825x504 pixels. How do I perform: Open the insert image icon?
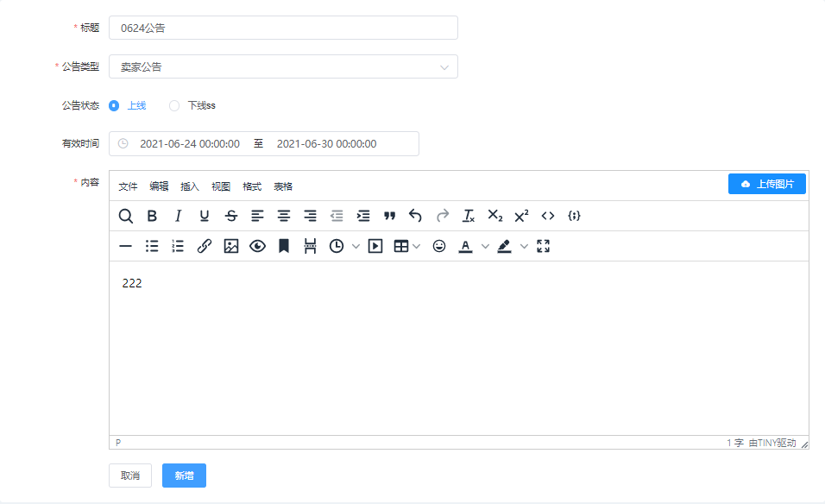tap(230, 246)
